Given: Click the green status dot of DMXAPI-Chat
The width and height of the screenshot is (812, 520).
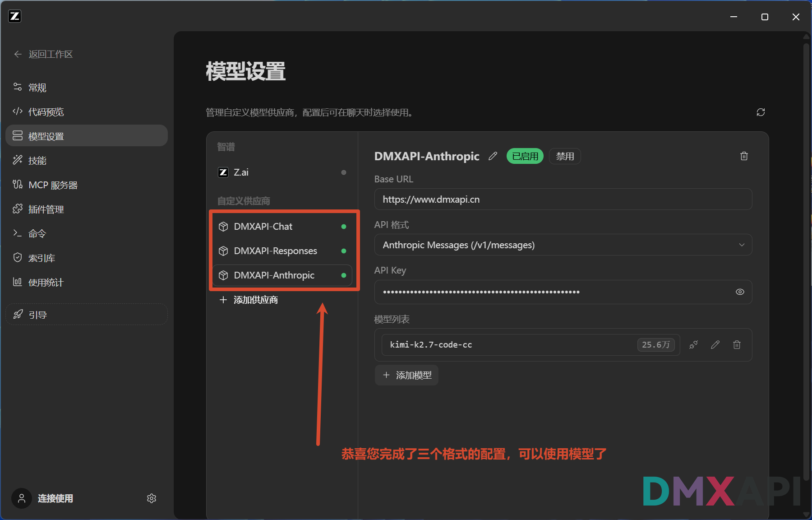Looking at the screenshot, I should 344,227.
